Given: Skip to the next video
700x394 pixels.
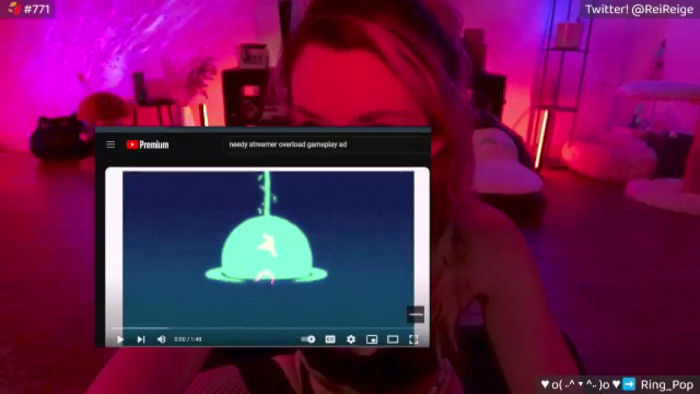Looking at the screenshot, I should tap(141, 340).
